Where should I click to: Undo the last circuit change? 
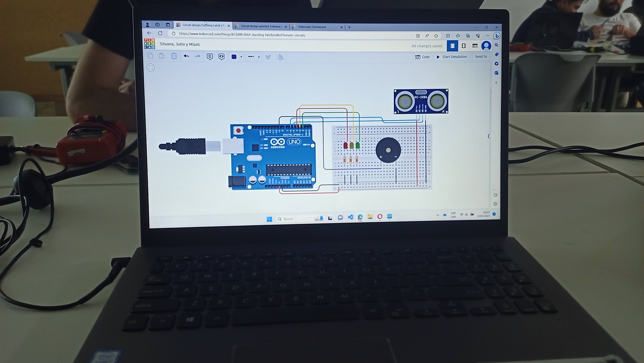coord(186,56)
